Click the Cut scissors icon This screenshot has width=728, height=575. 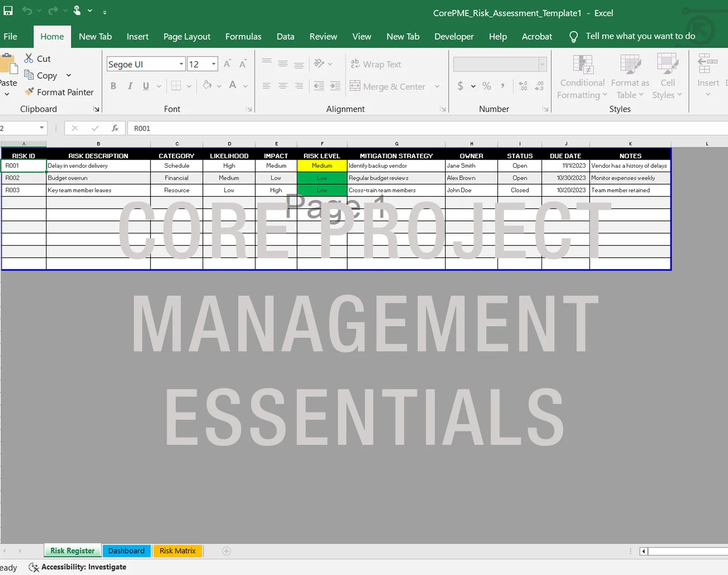click(29, 58)
